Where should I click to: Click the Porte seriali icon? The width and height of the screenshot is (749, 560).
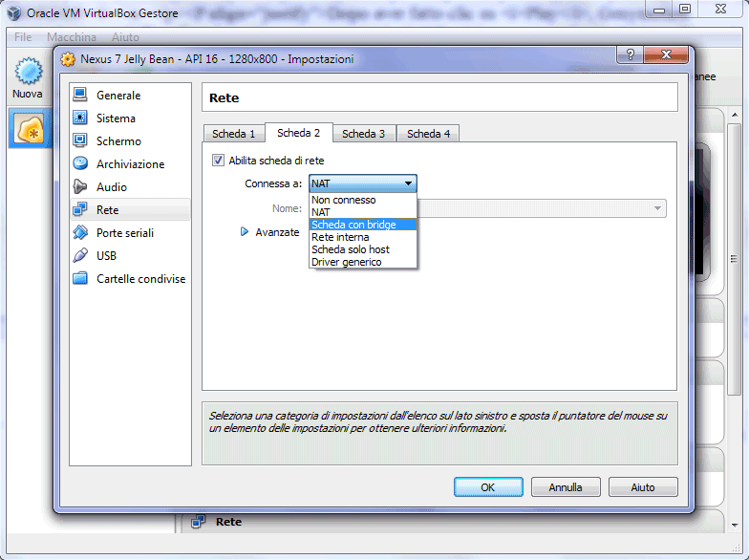pos(80,232)
